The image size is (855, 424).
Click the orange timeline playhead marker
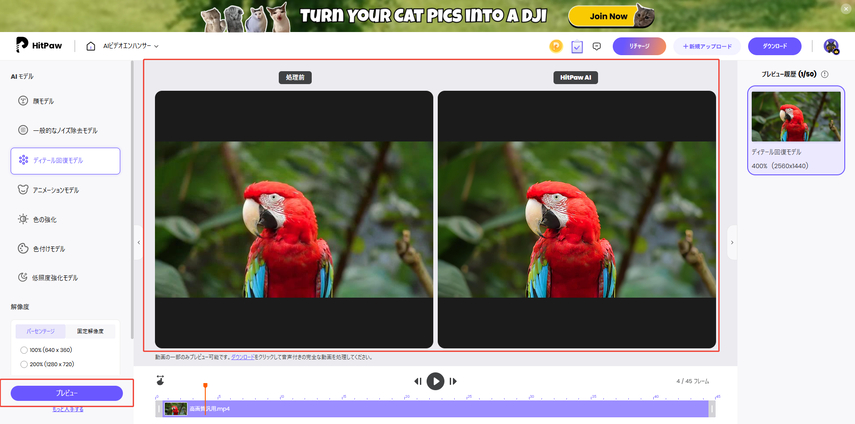point(205,386)
